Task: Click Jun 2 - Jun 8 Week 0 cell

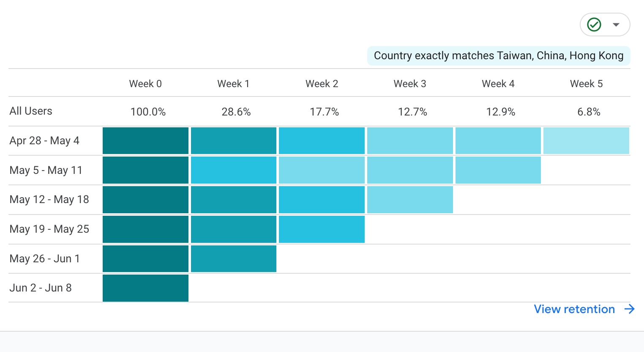Action: (x=145, y=288)
